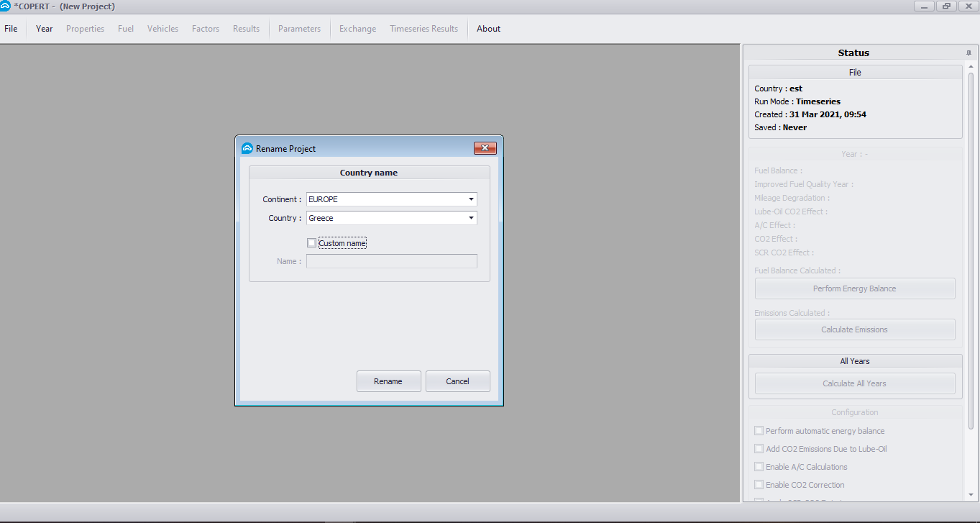Screen dimensions: 980x523
Task: Click the Calculate Emissions button
Action: pos(854,329)
